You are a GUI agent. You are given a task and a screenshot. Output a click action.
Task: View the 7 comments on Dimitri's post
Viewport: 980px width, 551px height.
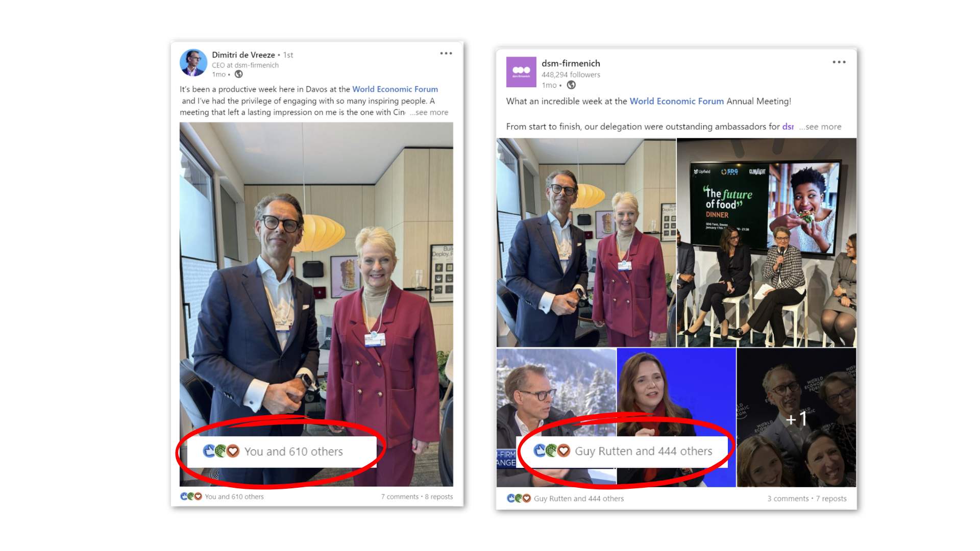pyautogui.click(x=400, y=496)
